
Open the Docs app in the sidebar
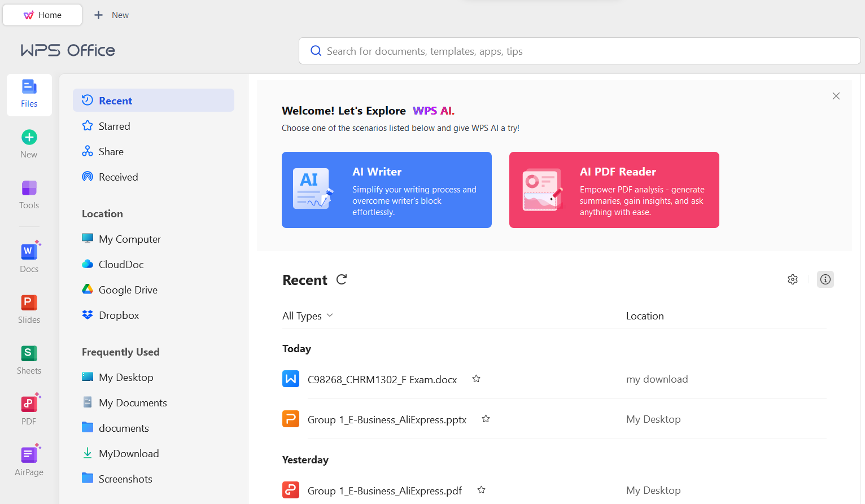pyautogui.click(x=29, y=256)
